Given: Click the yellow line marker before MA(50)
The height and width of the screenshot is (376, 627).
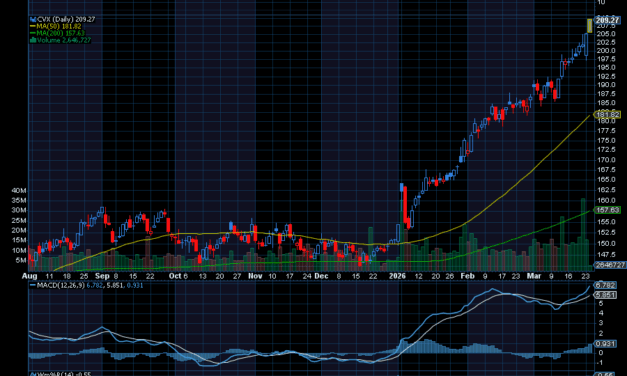Looking at the screenshot, I should tap(33, 26).
